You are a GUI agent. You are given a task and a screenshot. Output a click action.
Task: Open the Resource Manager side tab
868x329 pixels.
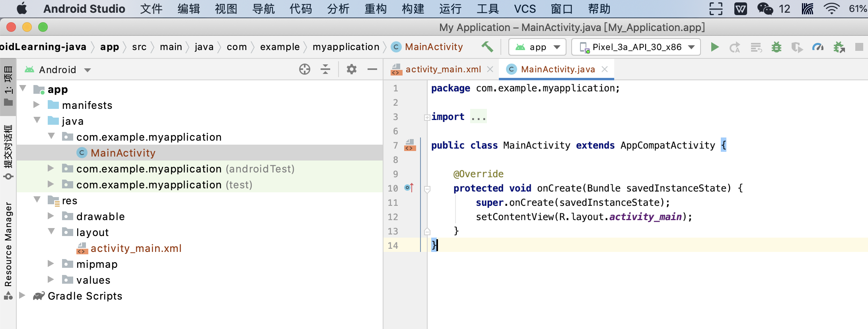click(x=8, y=250)
